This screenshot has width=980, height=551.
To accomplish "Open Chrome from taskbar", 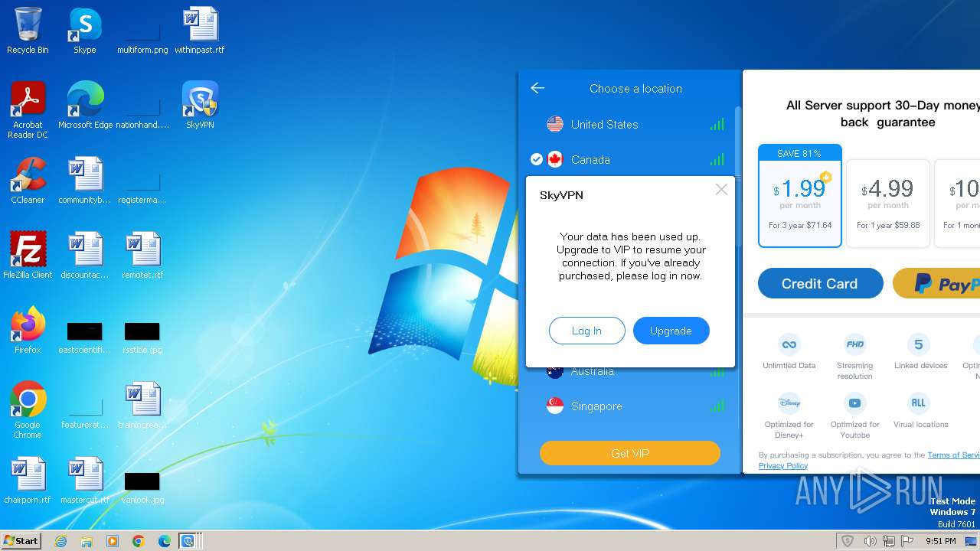I will coord(139,541).
